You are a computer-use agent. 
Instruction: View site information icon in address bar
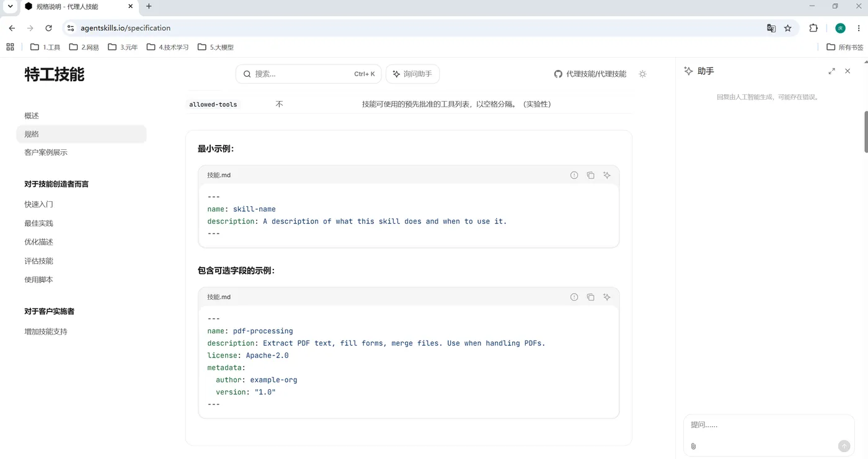click(71, 28)
